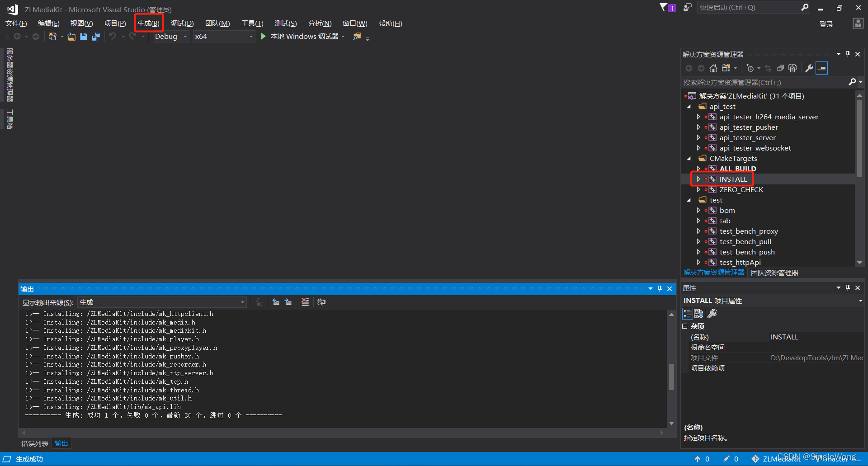Image resolution: width=868 pixels, height=466 pixels.
Task: Open the 生成(B) build menu
Action: pyautogui.click(x=148, y=24)
